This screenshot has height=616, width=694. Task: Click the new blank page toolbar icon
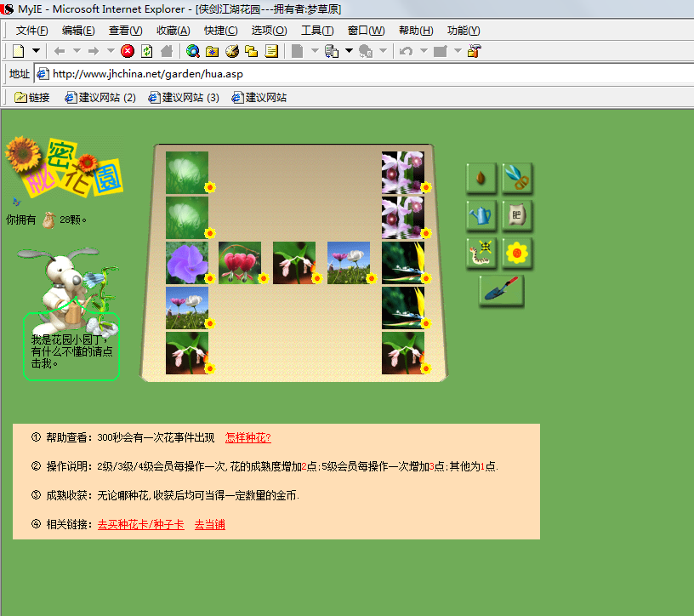(19, 51)
